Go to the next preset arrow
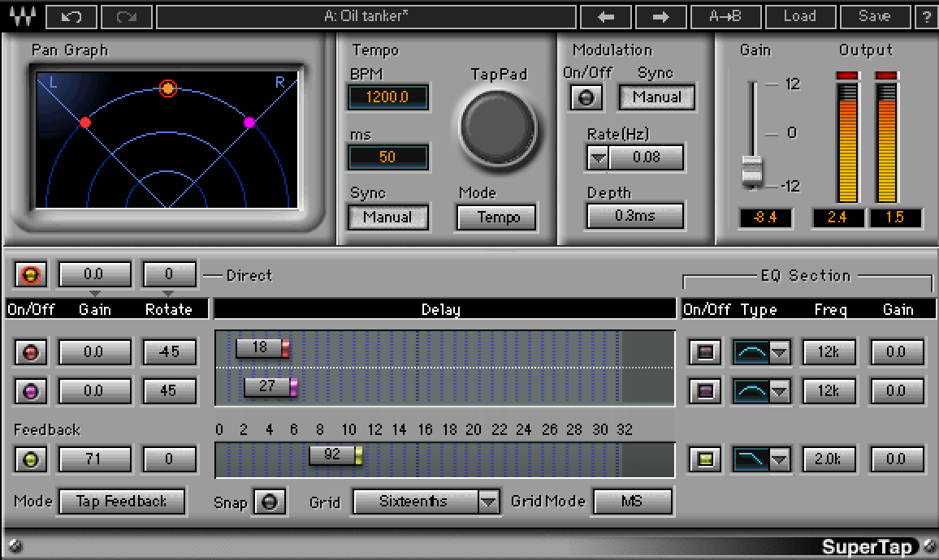 click(x=660, y=16)
